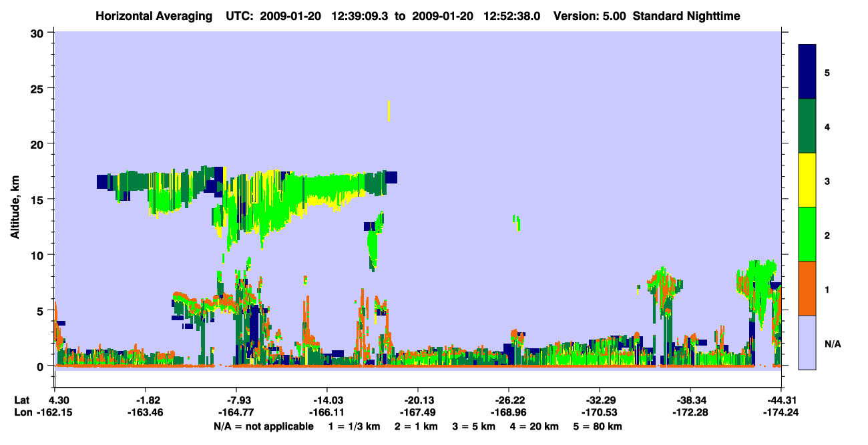
Task: Click the '4 = 20 km' legend note
Action: (x=534, y=426)
